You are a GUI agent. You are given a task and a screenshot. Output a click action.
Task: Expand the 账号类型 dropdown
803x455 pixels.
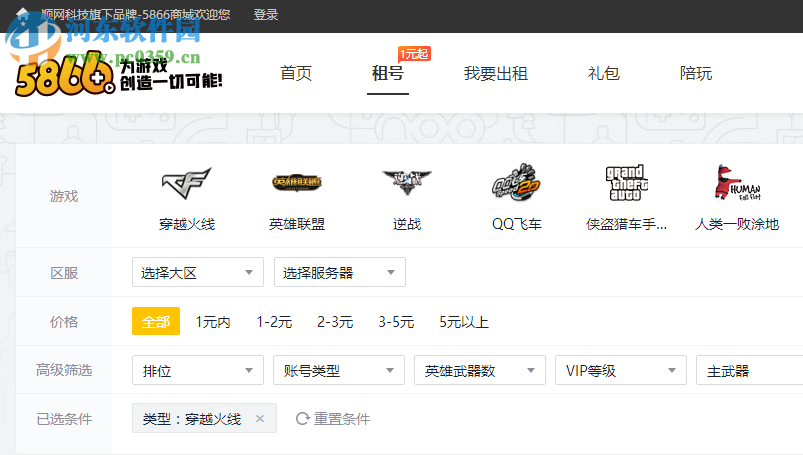coord(339,370)
